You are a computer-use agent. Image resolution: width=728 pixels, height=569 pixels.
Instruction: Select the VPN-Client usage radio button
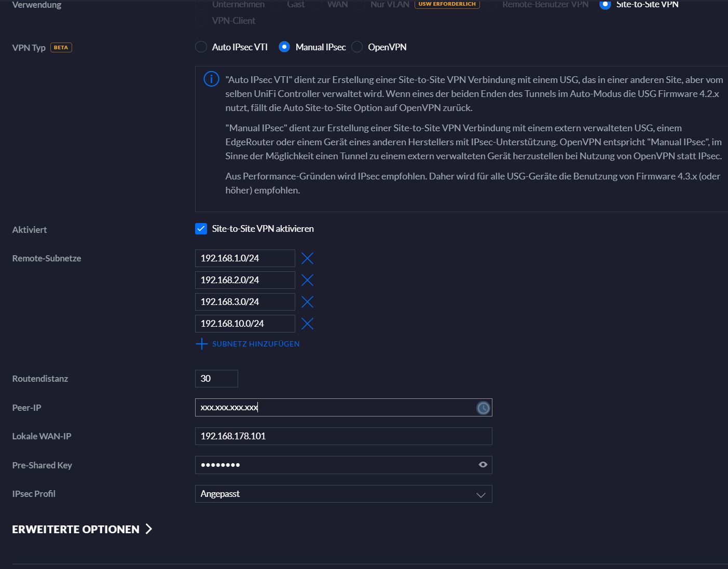[201, 21]
